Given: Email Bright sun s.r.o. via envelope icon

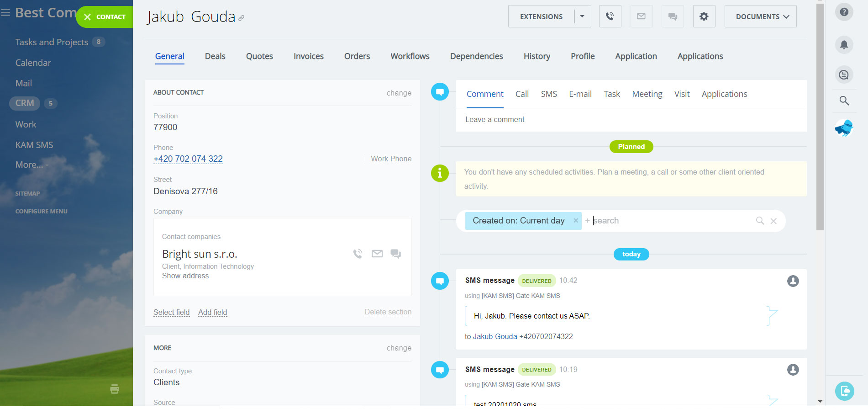Looking at the screenshot, I should point(377,254).
